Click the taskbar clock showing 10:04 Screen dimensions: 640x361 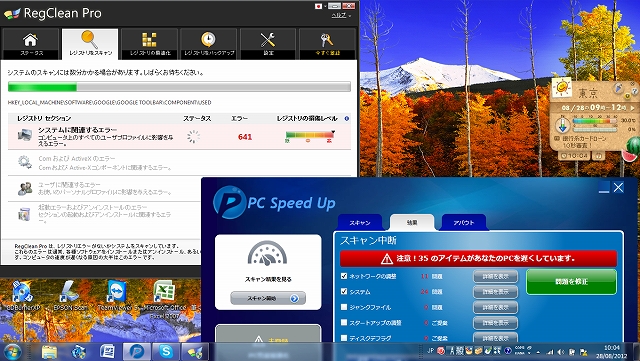click(x=611, y=352)
